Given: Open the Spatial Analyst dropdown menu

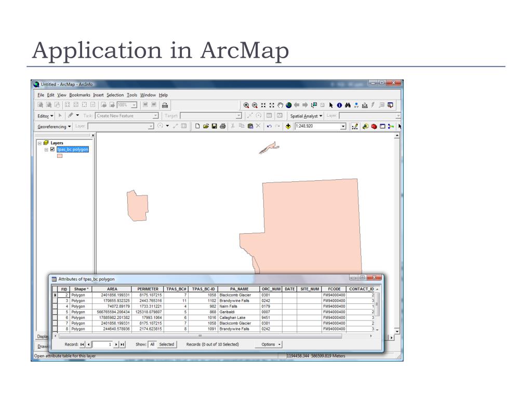Looking at the screenshot, I should [306, 116].
